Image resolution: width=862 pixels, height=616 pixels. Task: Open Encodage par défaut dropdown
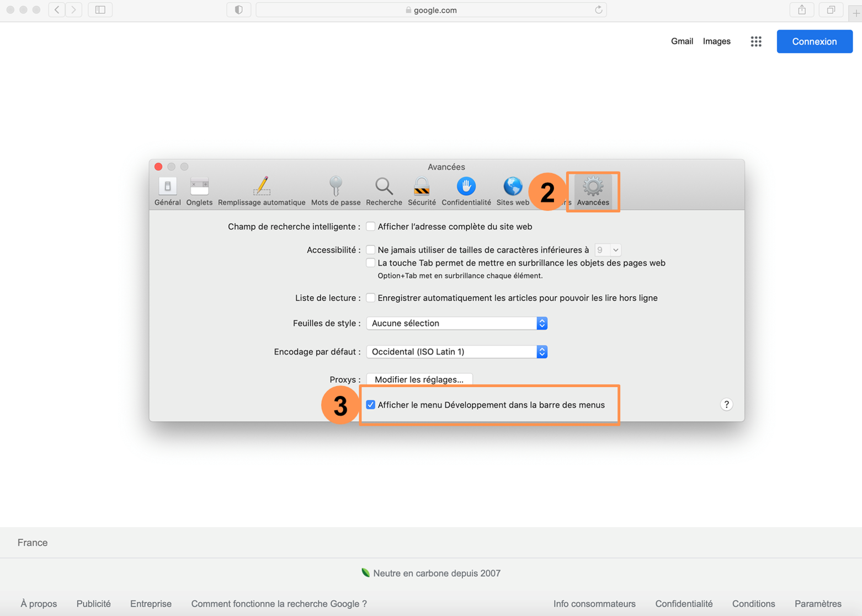point(457,352)
